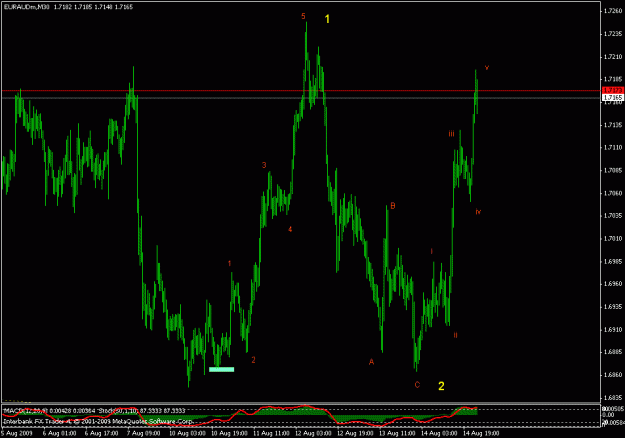625x438 pixels.
Task: Click the 1.6835 price scale value
Action: click(613, 398)
